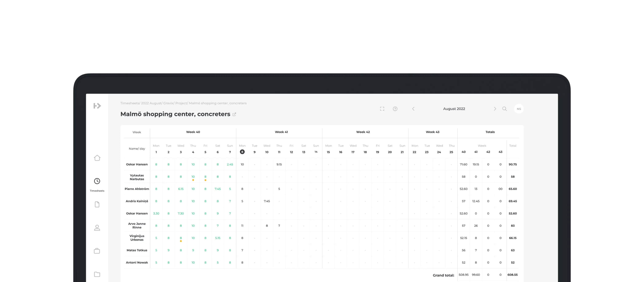Screen dimensions: 644x282
Task: Select Virginijus Urbonas row name
Action: pos(137,238)
